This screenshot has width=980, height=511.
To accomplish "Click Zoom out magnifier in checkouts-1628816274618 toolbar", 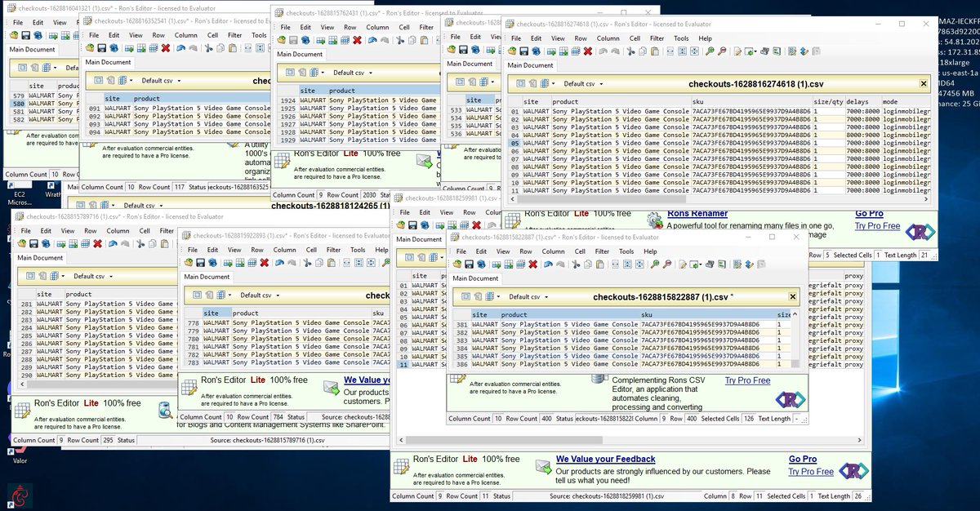I will point(722,51).
